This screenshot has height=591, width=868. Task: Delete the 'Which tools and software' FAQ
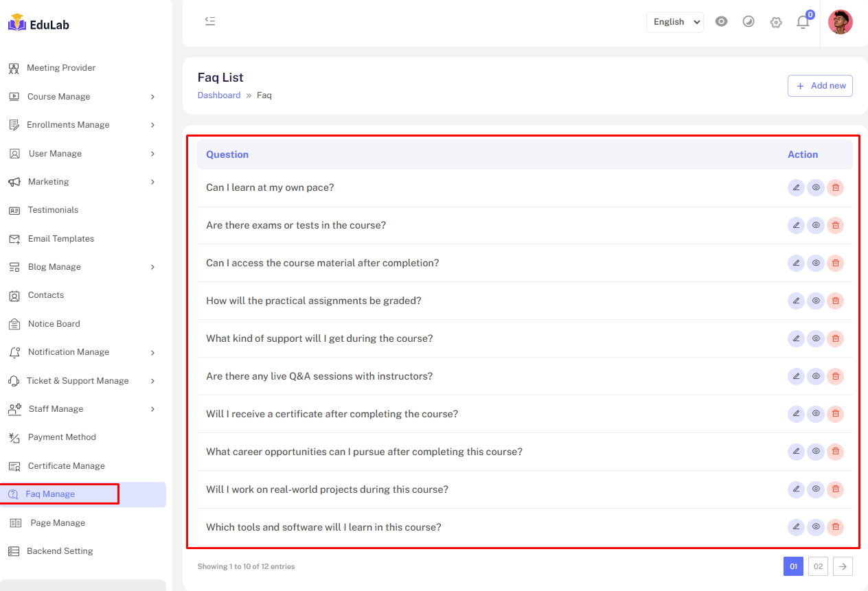pos(835,527)
